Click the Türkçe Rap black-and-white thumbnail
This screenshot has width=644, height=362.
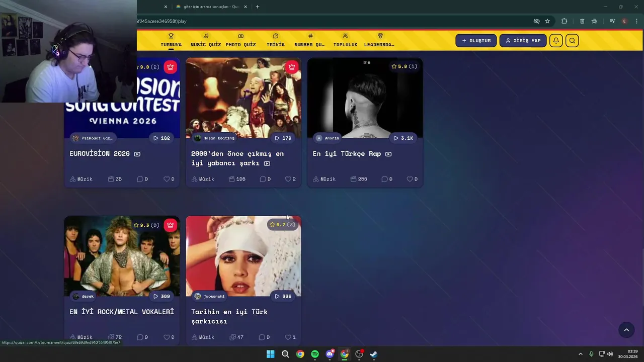coord(365,98)
